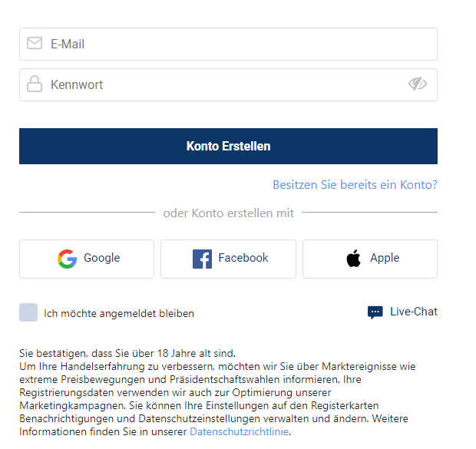Enable the stay signed in checkbox
This screenshot has height=449, width=476.
28,312
